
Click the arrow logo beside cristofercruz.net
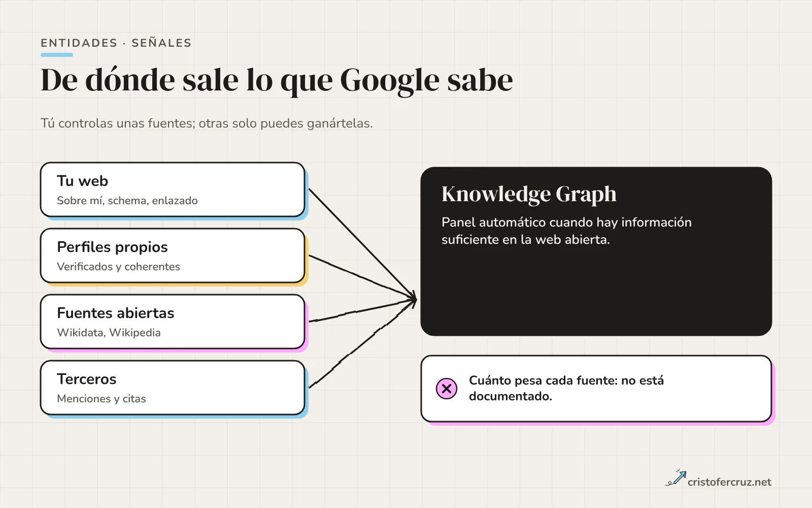pyautogui.click(x=675, y=478)
